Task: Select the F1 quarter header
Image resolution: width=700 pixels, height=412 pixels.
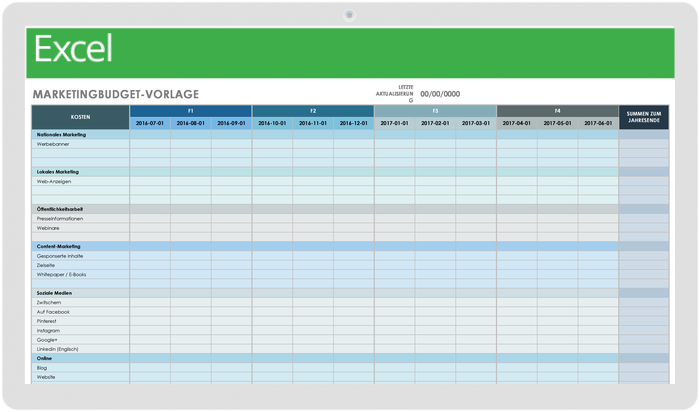Action: coord(191,111)
